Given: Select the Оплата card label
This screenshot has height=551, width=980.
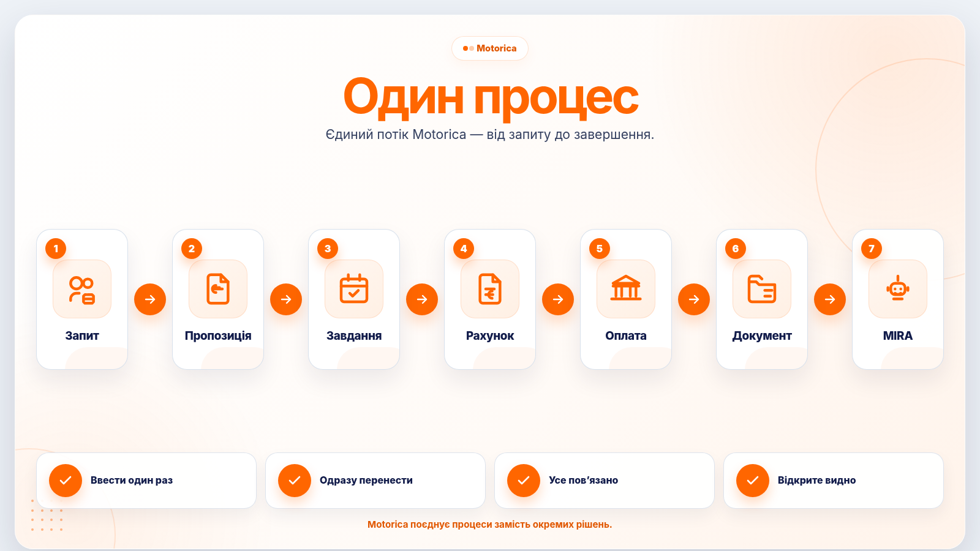Looking at the screenshot, I should click(x=626, y=335).
